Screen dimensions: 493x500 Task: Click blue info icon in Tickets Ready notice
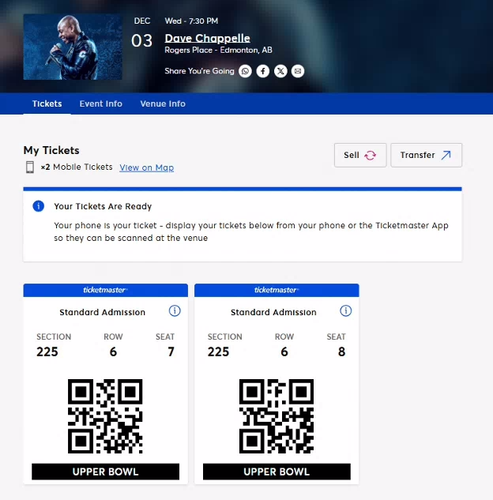tap(38, 206)
